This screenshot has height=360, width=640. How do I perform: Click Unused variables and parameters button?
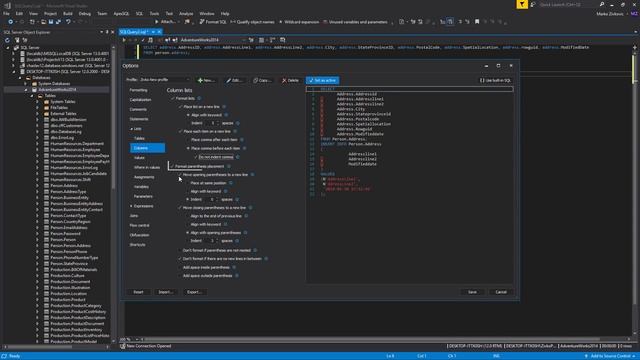click(x=355, y=22)
